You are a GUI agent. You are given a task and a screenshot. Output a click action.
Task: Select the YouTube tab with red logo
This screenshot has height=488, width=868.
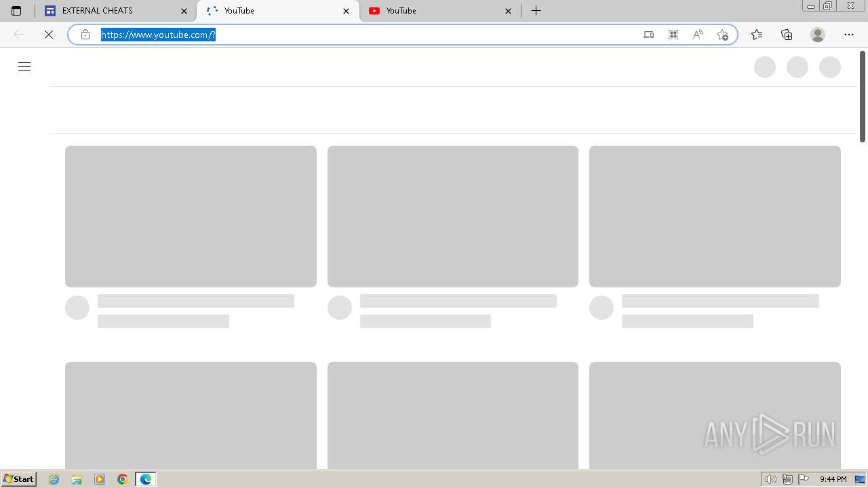(x=440, y=11)
